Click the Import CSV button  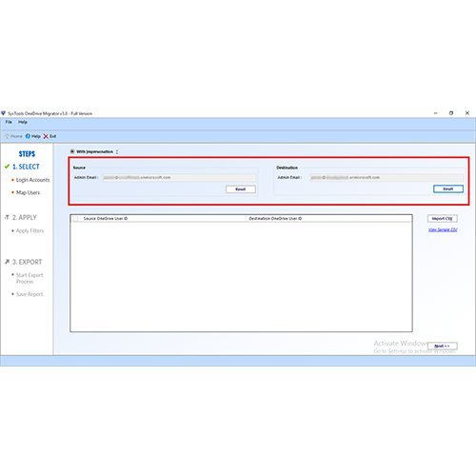pos(443,219)
